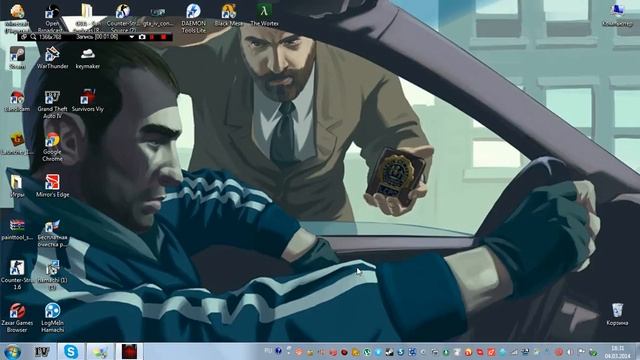Open Бесплатная очистка shortcut on desktop
Viewport: 640px width, 360px height.
pos(52,233)
